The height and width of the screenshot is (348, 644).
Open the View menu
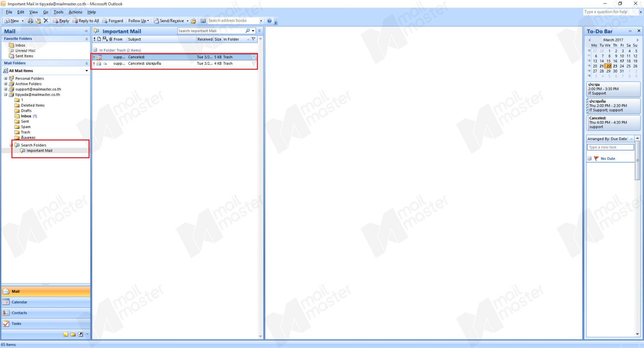tap(34, 12)
